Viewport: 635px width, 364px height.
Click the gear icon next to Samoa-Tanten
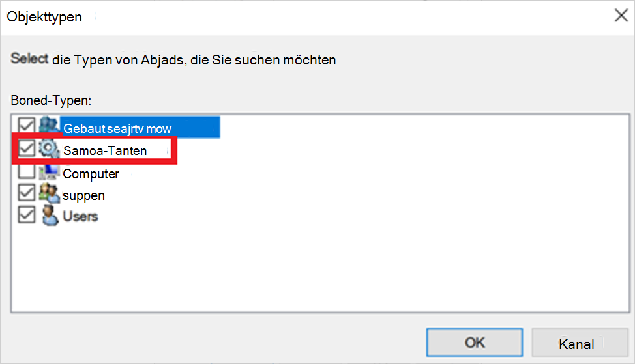(48, 150)
